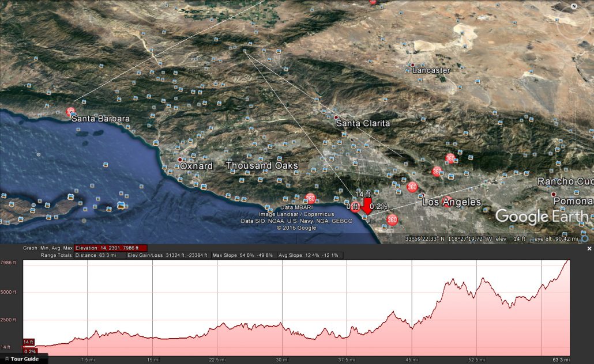Click the 2500 ft axis label
Viewport: 594px width, 364px height.
[8, 320]
